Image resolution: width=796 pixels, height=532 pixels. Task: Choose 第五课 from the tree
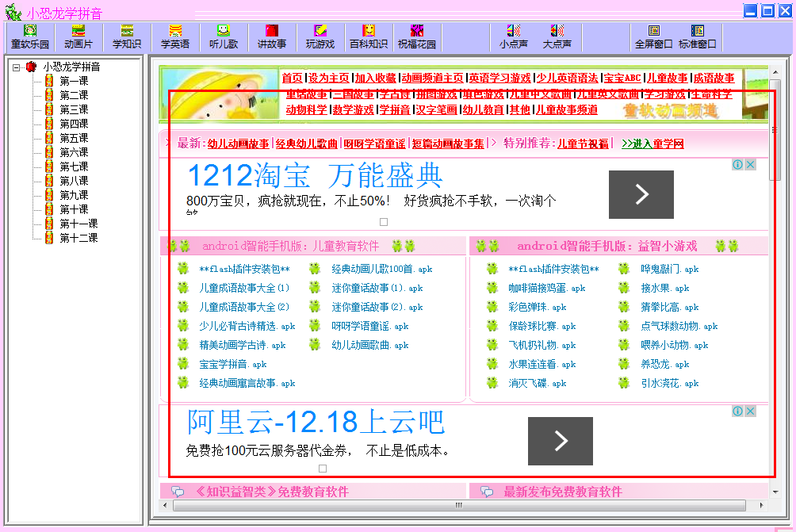74,138
